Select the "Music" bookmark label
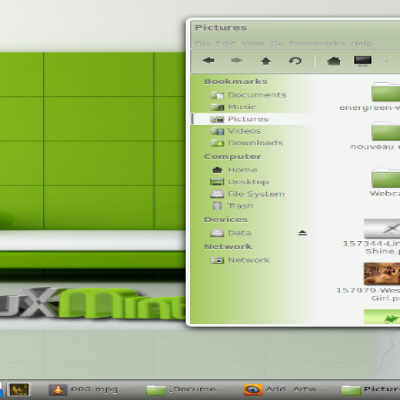This screenshot has height=400, width=400. (242, 107)
